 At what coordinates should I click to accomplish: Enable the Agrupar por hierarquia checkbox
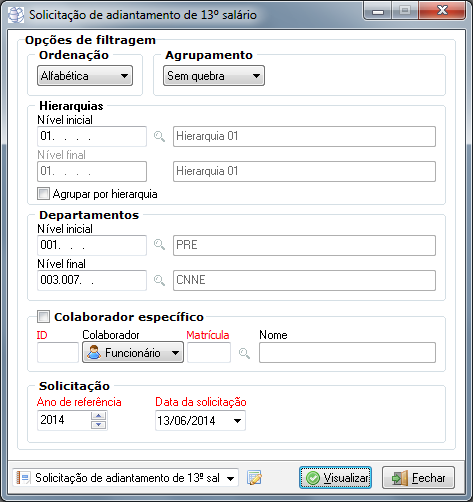tap(43, 194)
